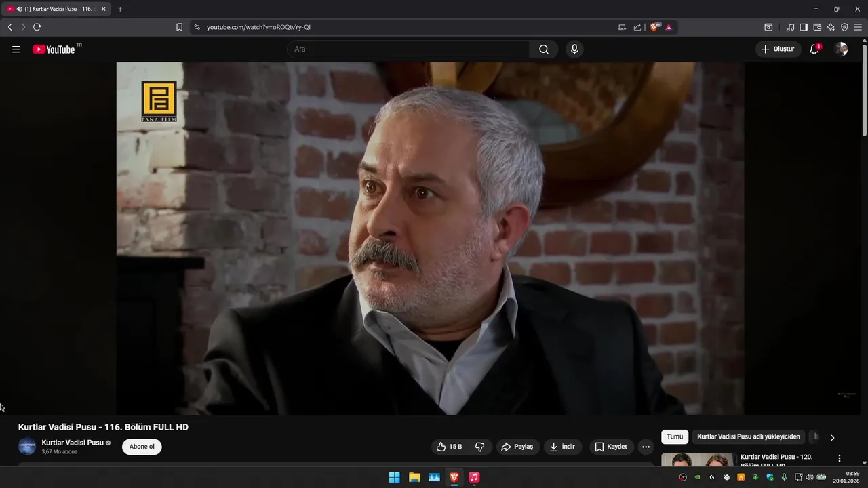Go back with the browser back arrow

point(9,27)
